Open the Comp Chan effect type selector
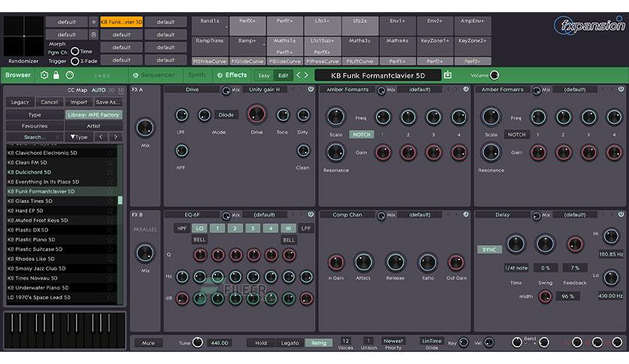This screenshot has width=629, height=364. click(x=348, y=214)
